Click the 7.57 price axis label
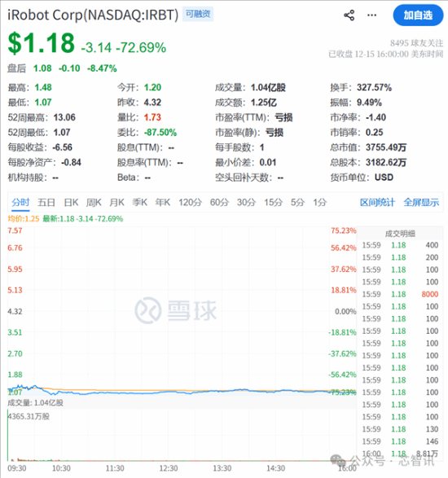This screenshot has width=448, height=478. pyautogui.click(x=15, y=230)
